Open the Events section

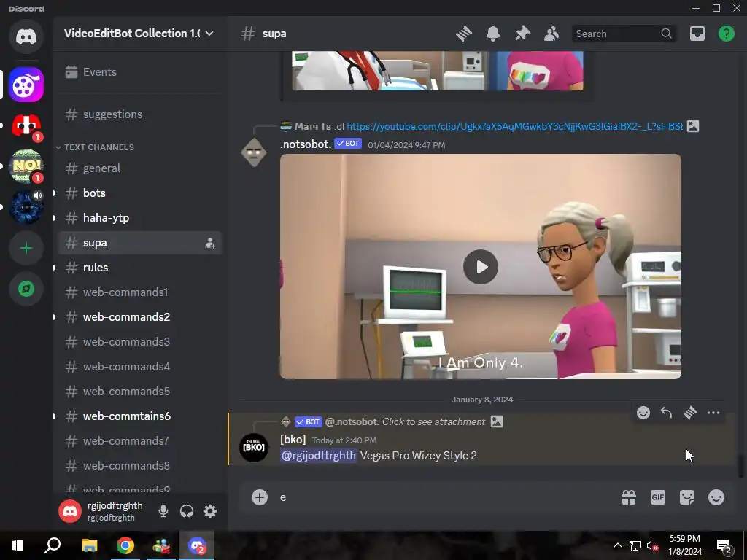tap(139, 72)
